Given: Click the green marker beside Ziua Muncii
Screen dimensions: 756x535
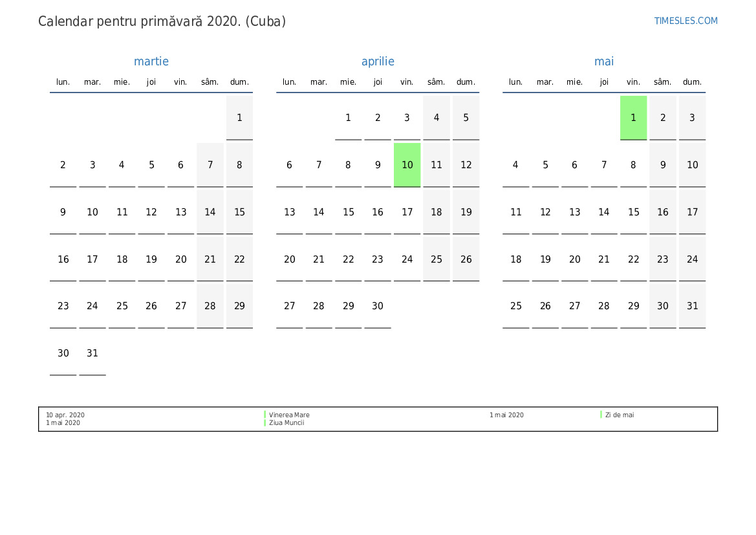Looking at the screenshot, I should pyautogui.click(x=265, y=423).
